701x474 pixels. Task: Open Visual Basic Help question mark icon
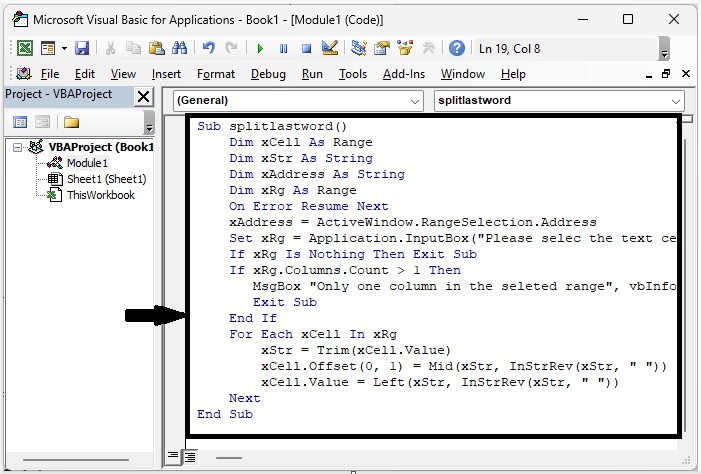pyautogui.click(x=456, y=48)
